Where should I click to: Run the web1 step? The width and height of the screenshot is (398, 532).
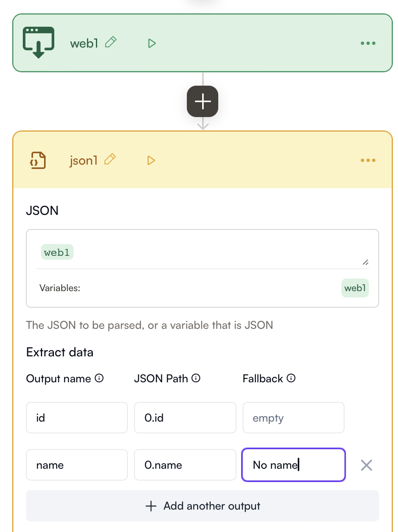pyautogui.click(x=152, y=43)
